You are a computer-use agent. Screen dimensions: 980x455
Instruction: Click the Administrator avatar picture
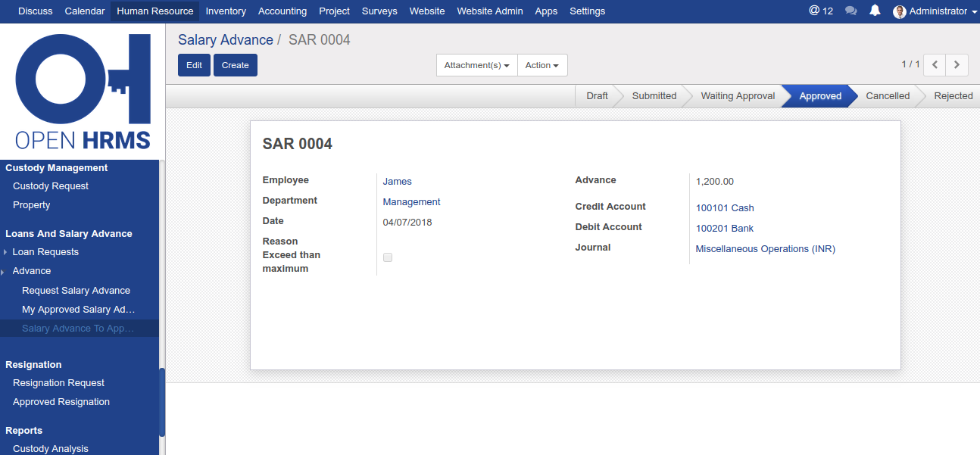point(900,11)
